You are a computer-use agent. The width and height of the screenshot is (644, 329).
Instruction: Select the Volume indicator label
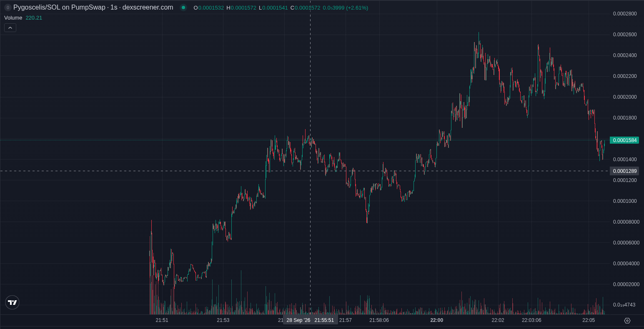13,17
